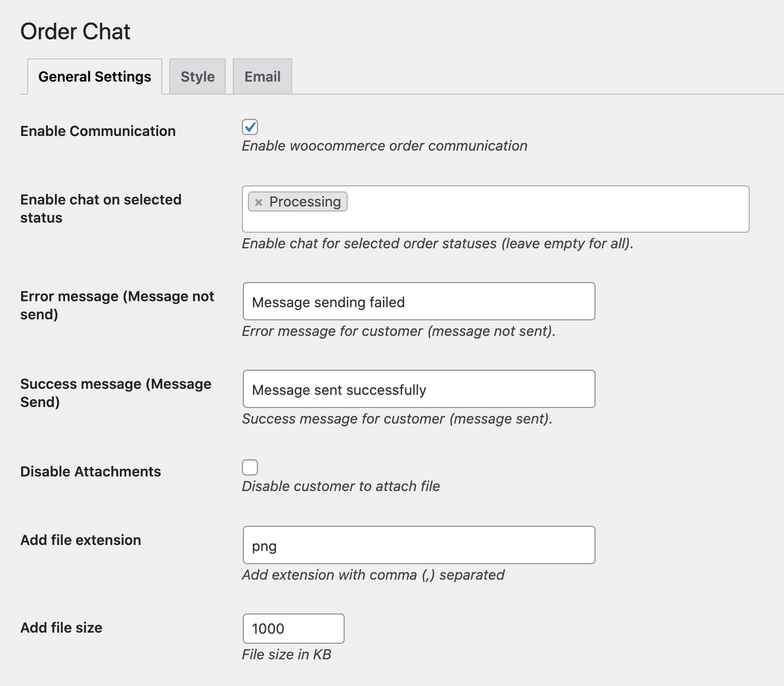This screenshot has height=686, width=784.
Task: Uncheck the Enable Communication checkbox
Action: (x=250, y=127)
